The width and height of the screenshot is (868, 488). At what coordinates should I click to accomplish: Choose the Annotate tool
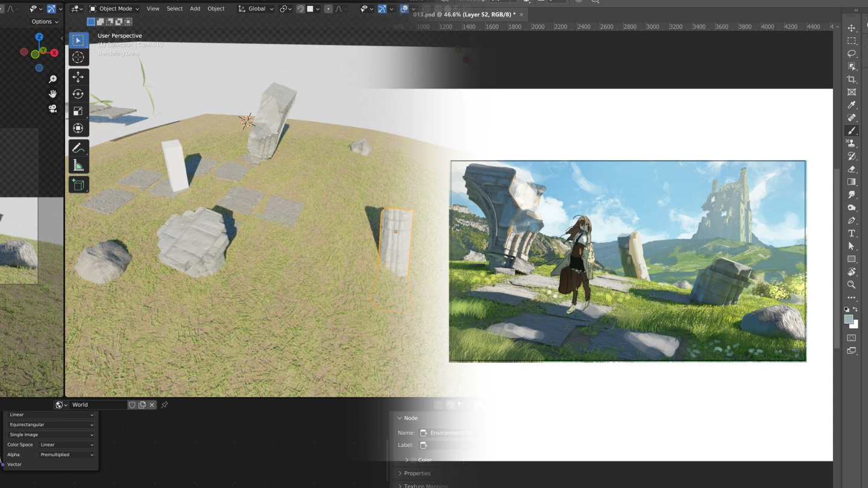click(78, 148)
